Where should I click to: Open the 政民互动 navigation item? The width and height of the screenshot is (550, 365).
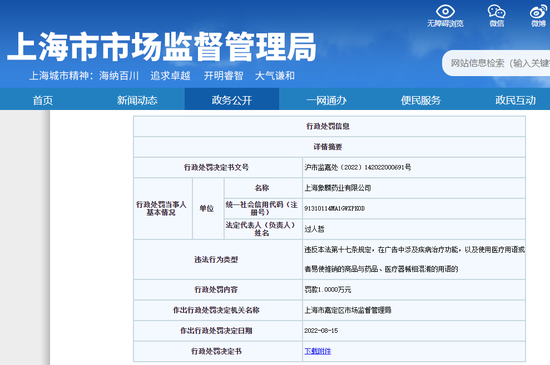click(515, 101)
